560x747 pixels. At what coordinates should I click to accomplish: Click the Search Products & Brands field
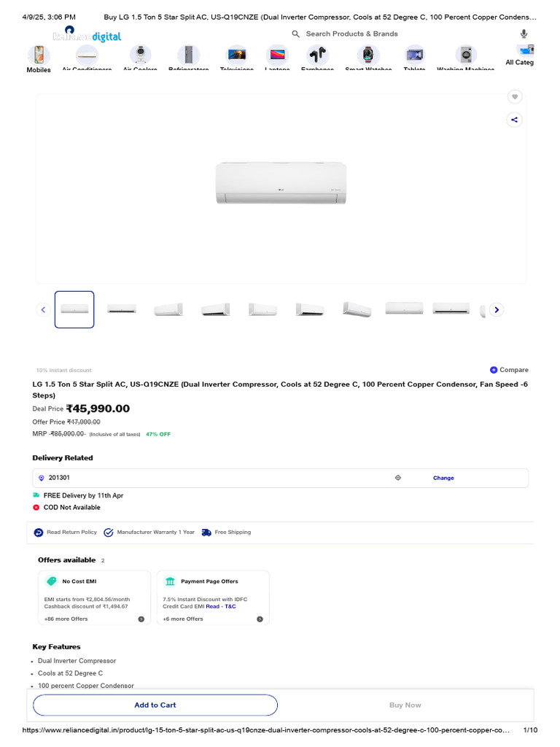pos(352,34)
